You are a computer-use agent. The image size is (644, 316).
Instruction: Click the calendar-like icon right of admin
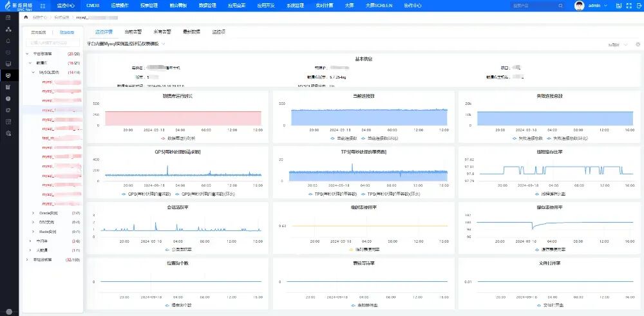coord(619,6)
